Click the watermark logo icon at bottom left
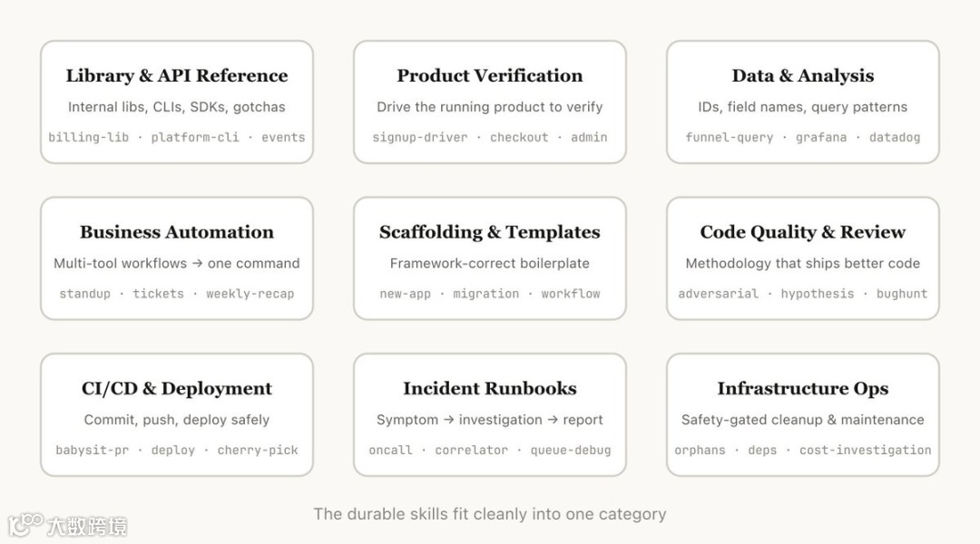Screen dimensions: 980x544 [x=26, y=525]
